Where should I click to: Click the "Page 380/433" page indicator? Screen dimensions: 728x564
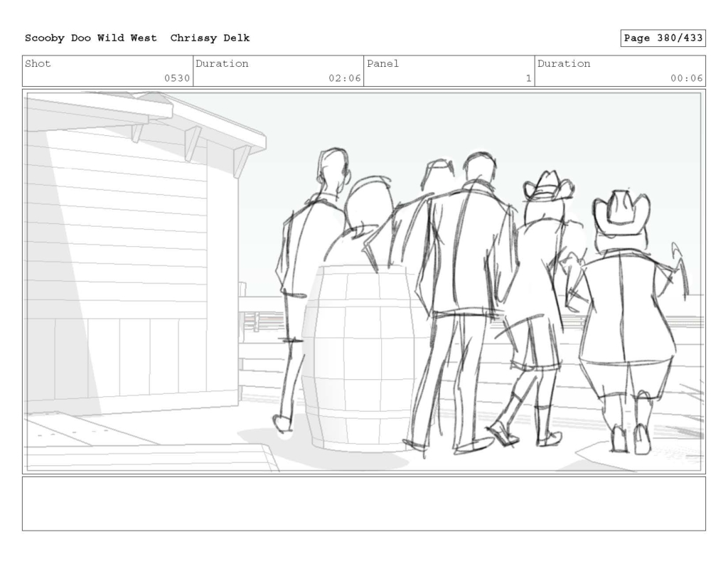pyautogui.click(x=663, y=38)
